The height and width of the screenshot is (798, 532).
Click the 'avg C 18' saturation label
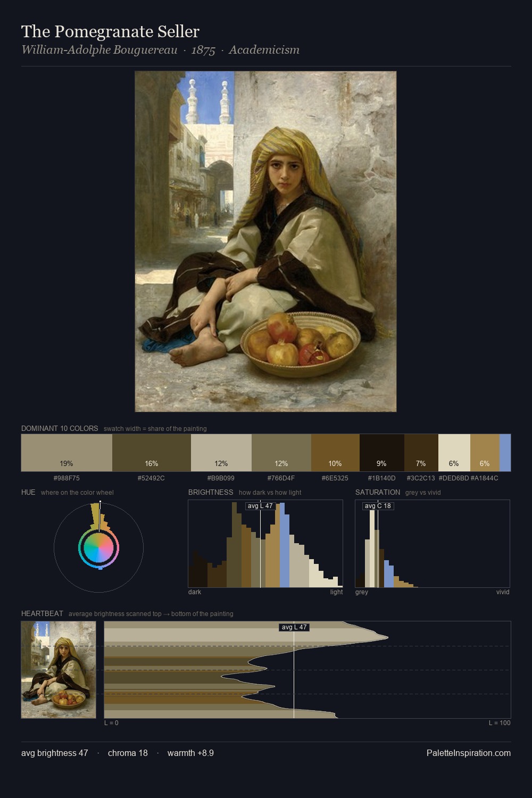[378, 506]
